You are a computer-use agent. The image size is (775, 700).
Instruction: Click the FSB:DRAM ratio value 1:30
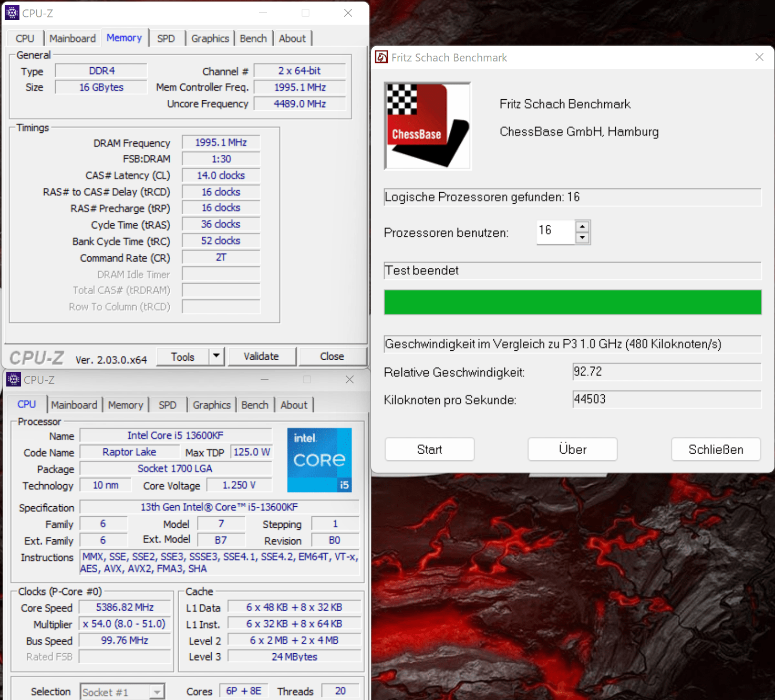pyautogui.click(x=221, y=159)
